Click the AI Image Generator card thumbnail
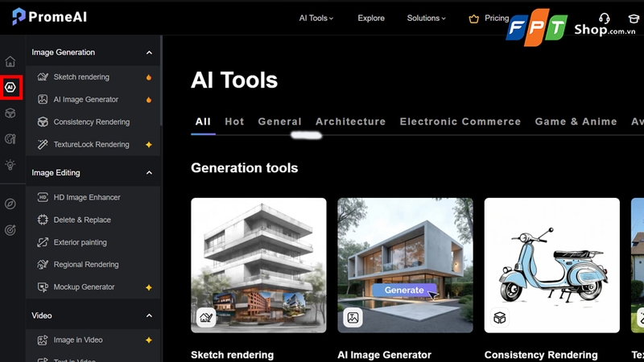Screen dimensions: 644x362 [406, 265]
